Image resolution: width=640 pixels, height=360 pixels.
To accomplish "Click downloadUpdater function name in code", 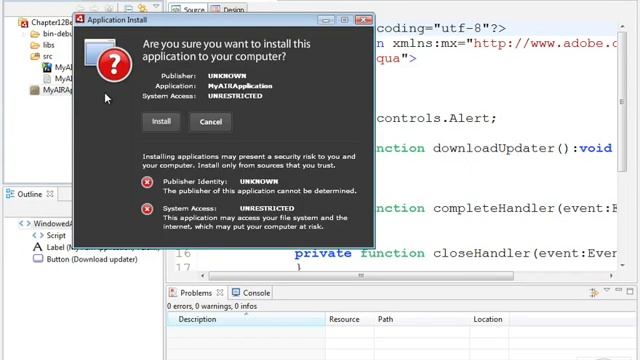I will [494, 148].
